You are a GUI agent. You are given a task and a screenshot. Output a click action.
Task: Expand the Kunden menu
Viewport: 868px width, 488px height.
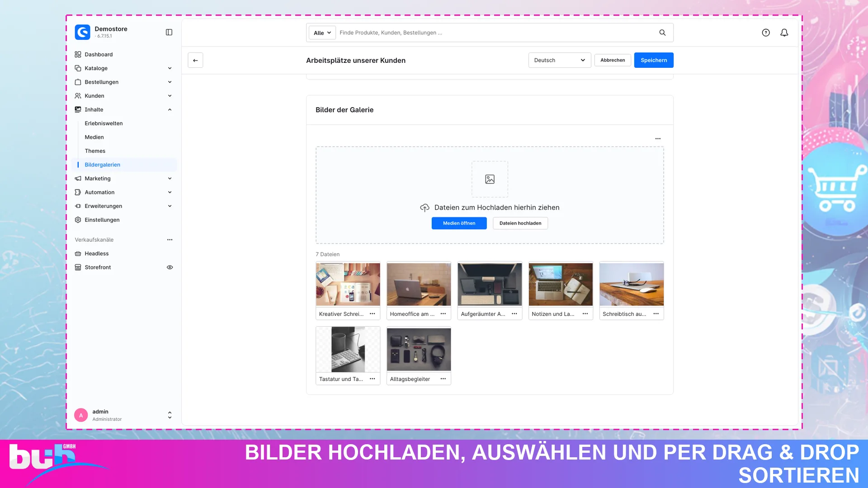click(170, 96)
